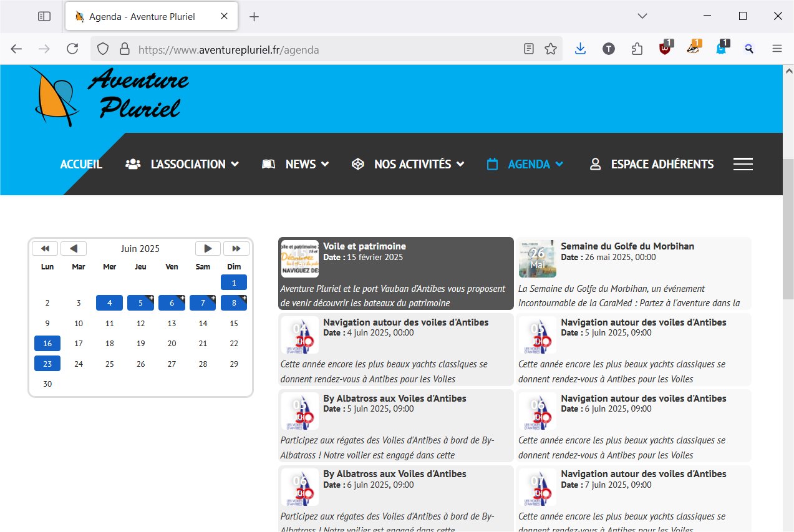Open the browser extensions puzzle icon
Image resolution: width=794 pixels, height=532 pixels.
(x=637, y=49)
